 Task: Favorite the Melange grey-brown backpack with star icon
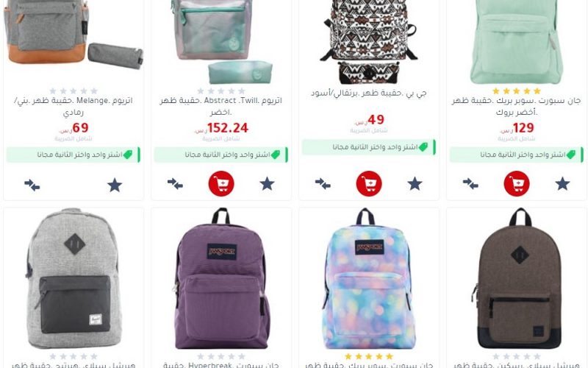[x=115, y=185]
